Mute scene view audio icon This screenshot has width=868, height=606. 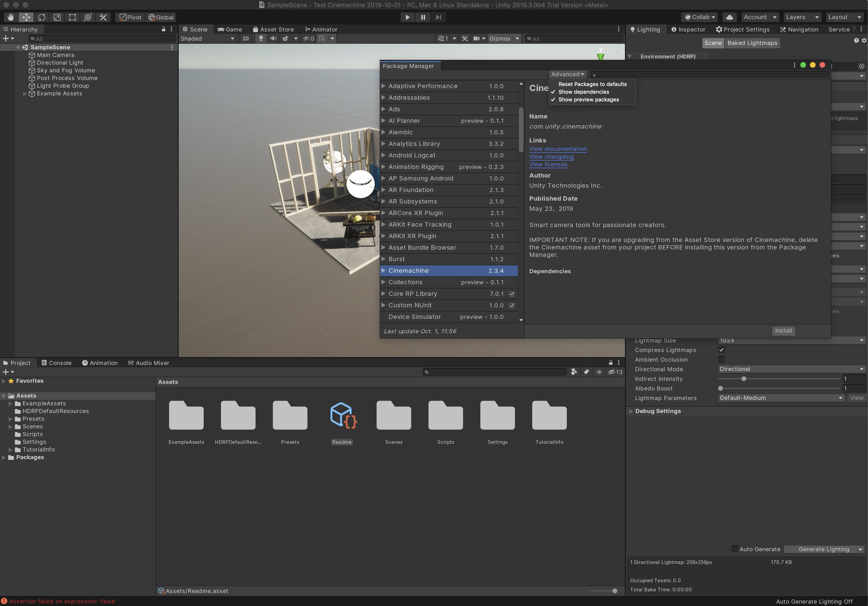click(x=273, y=38)
